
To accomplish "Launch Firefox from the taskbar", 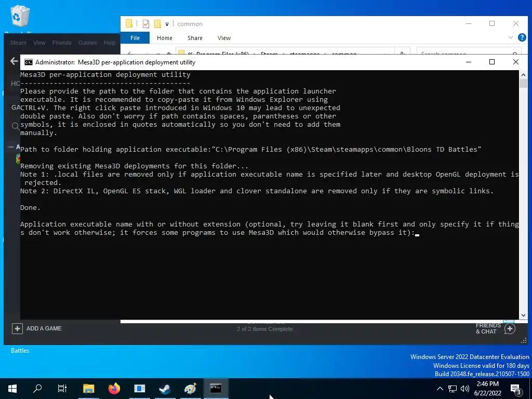I will tap(114, 389).
